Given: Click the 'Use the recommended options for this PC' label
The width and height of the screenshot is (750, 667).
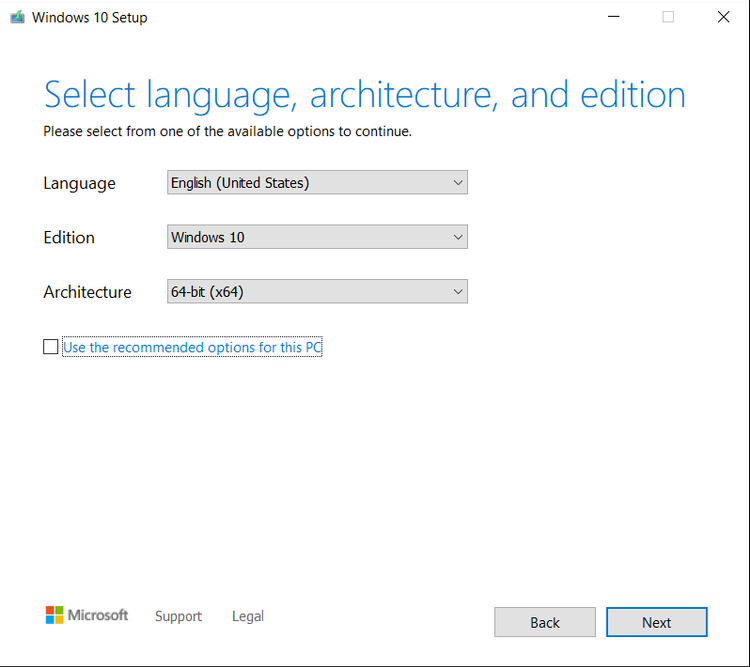Looking at the screenshot, I should click(x=192, y=347).
